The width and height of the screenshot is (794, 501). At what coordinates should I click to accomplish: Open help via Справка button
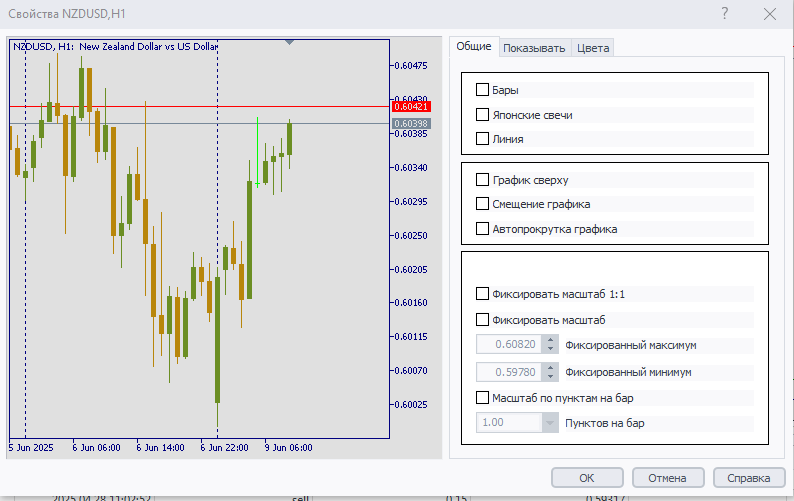748,478
